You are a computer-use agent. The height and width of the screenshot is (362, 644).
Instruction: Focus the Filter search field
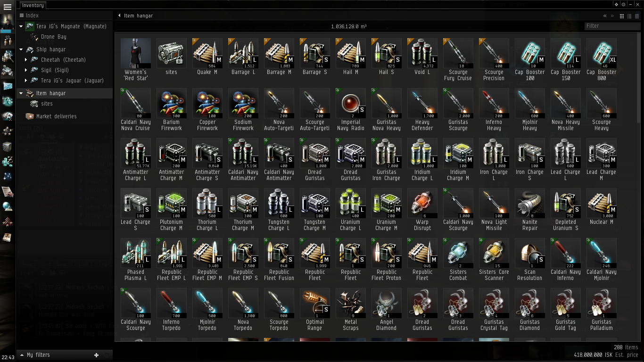coord(612,26)
